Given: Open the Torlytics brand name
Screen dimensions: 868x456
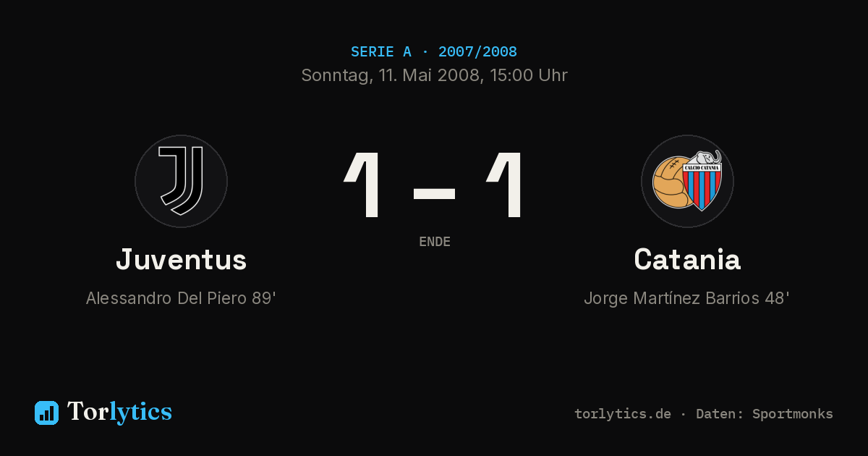Looking at the screenshot, I should click(x=119, y=412).
